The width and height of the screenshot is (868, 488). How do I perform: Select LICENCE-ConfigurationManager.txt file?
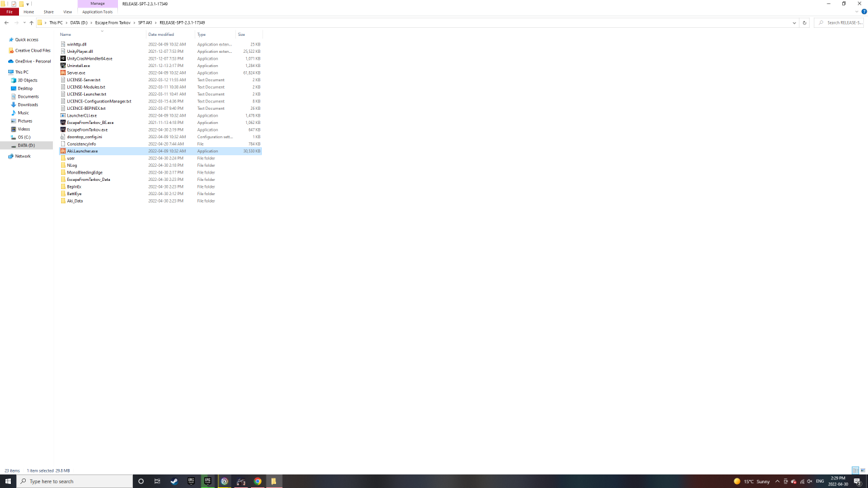[x=99, y=101]
